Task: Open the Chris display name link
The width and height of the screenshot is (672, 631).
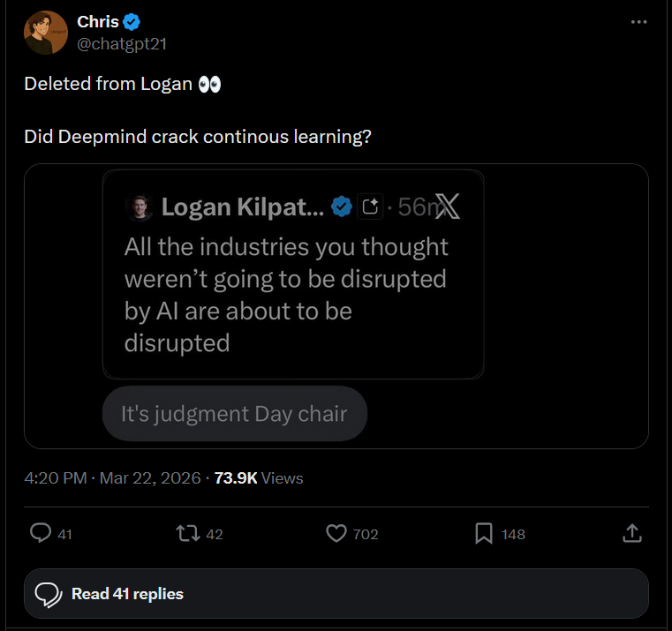Action: [98, 22]
